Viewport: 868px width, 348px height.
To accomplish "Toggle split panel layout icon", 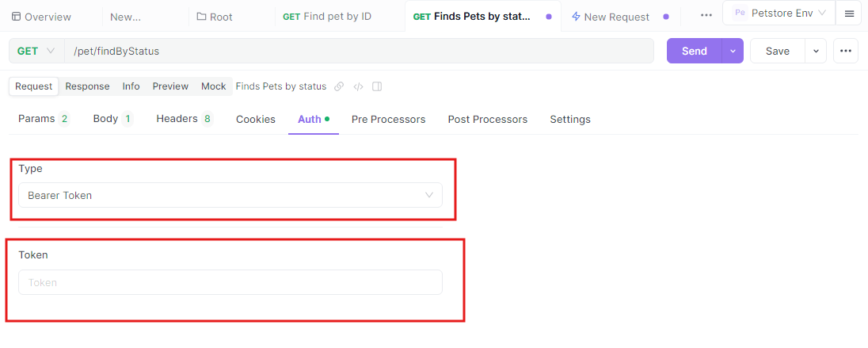I will click(x=377, y=86).
